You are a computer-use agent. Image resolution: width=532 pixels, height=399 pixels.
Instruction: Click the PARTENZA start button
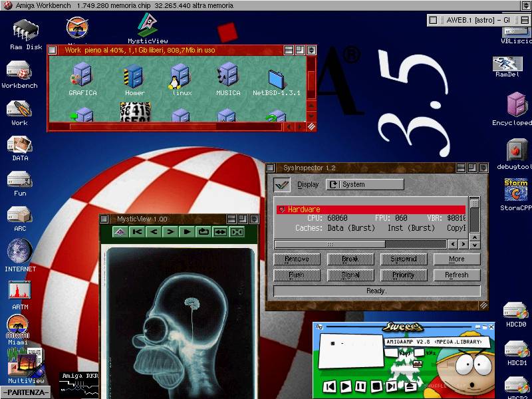point(25,392)
